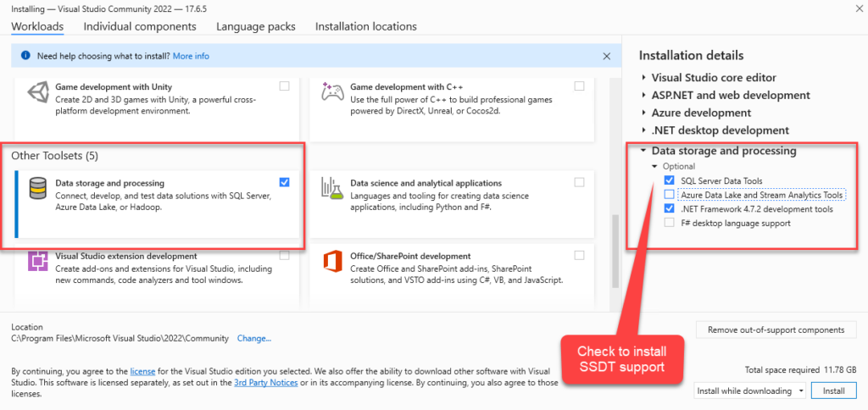Collapse Data storage and processing details
Image resolution: width=868 pixels, height=410 pixels.
click(644, 151)
